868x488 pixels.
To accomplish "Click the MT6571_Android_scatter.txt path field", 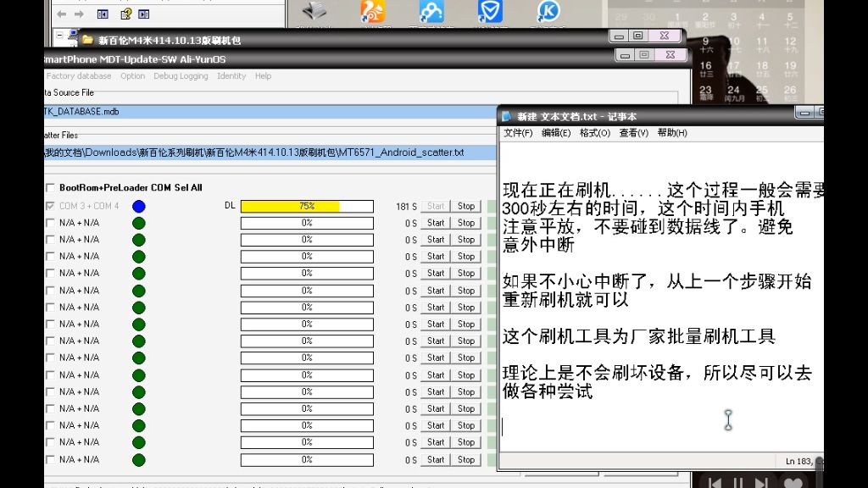I will 270,152.
